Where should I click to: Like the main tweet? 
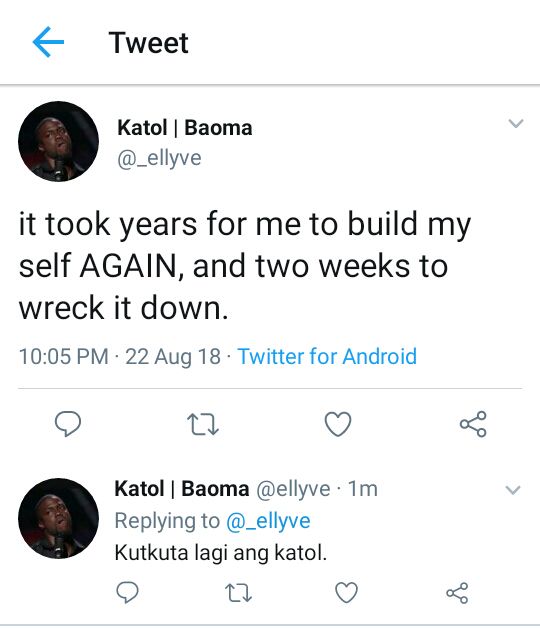(x=338, y=424)
